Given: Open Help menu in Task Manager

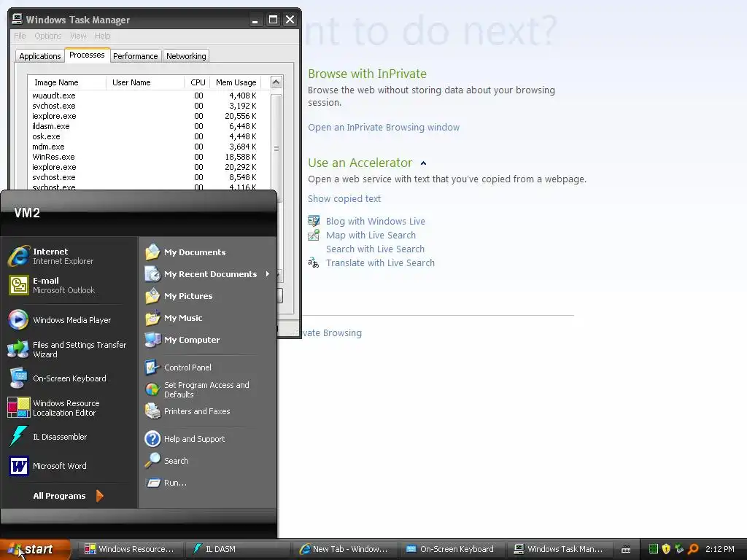Looking at the screenshot, I should click(x=102, y=36).
